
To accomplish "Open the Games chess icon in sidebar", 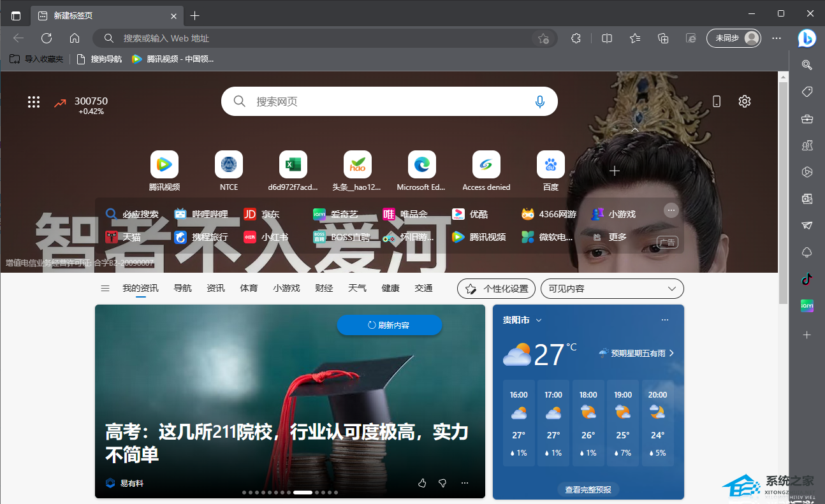I will 807,145.
